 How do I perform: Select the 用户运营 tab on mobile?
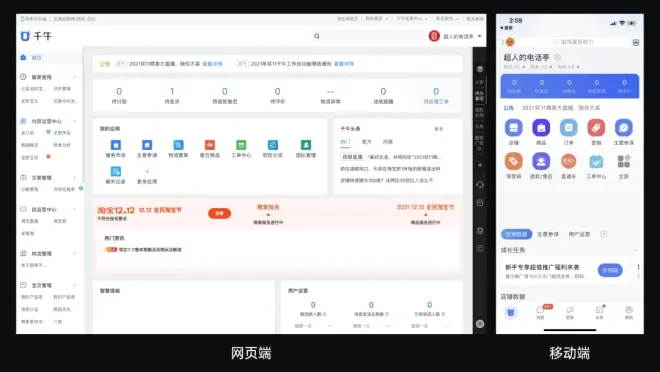pos(579,234)
